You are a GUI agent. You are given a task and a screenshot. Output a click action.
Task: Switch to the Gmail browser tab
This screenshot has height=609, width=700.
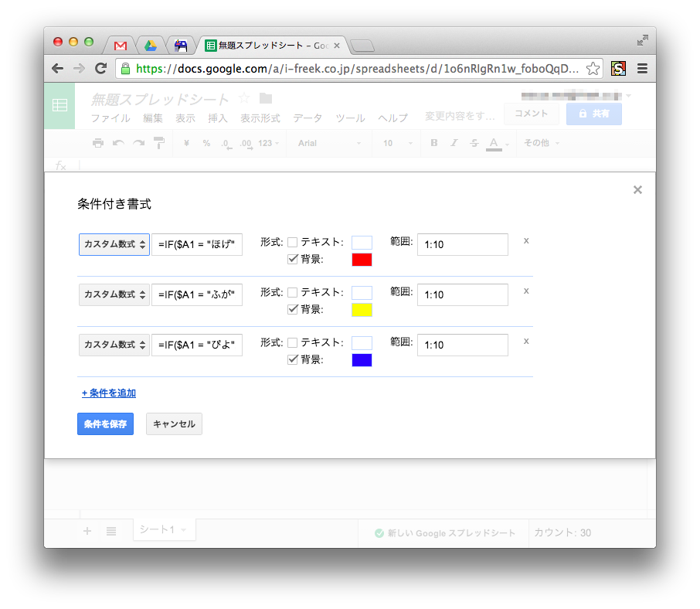120,46
